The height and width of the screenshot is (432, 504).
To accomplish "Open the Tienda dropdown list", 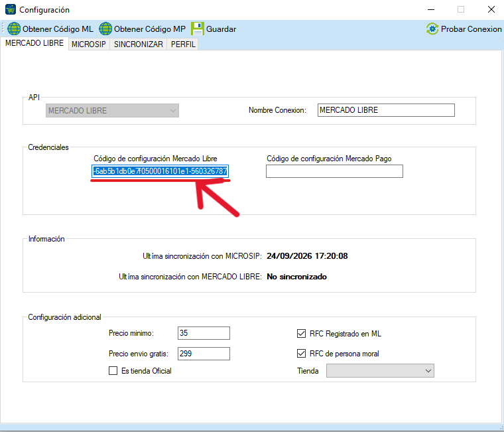I will point(380,371).
